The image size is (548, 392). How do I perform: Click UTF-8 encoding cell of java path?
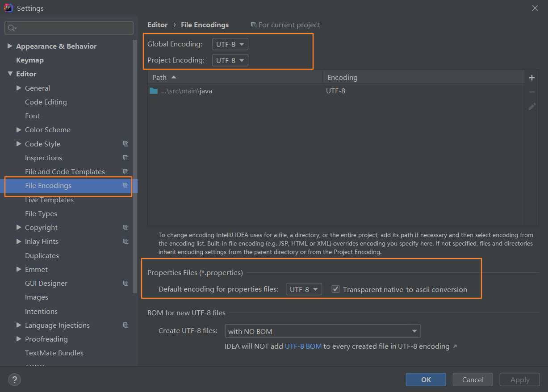tap(335, 91)
